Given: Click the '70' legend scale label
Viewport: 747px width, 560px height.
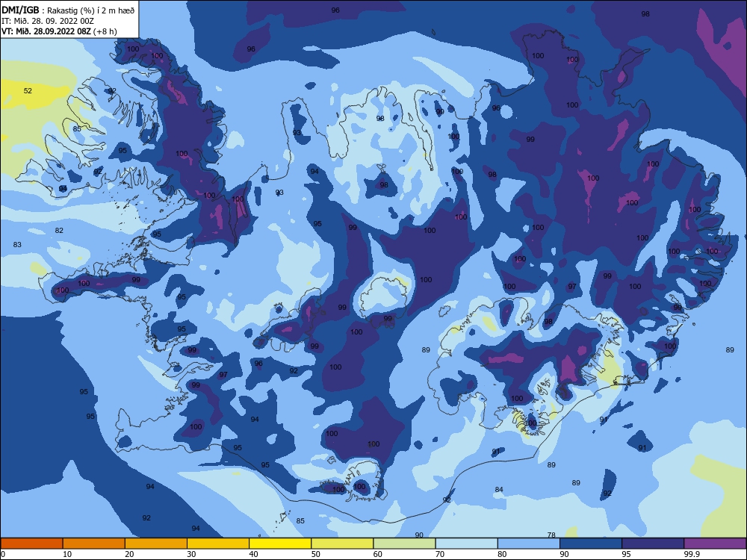Looking at the screenshot, I should point(440,554).
